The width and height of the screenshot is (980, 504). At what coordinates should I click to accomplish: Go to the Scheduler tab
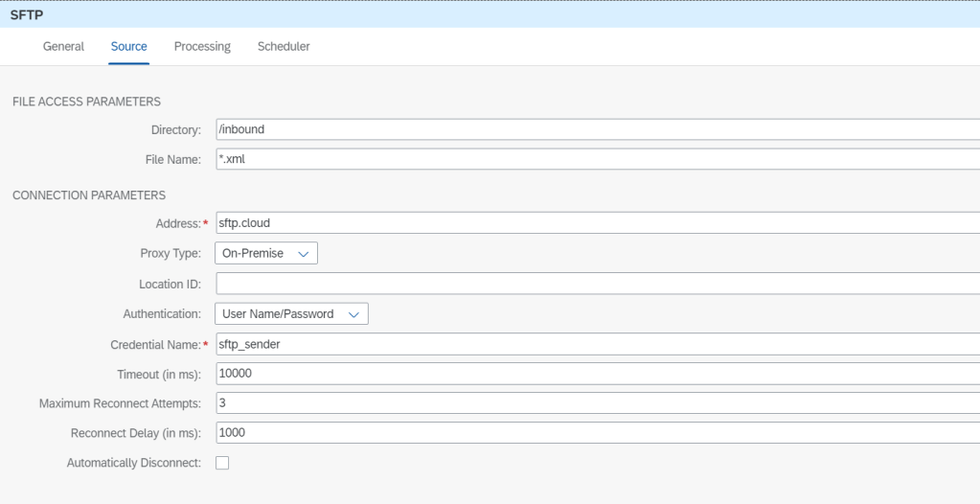tap(284, 46)
